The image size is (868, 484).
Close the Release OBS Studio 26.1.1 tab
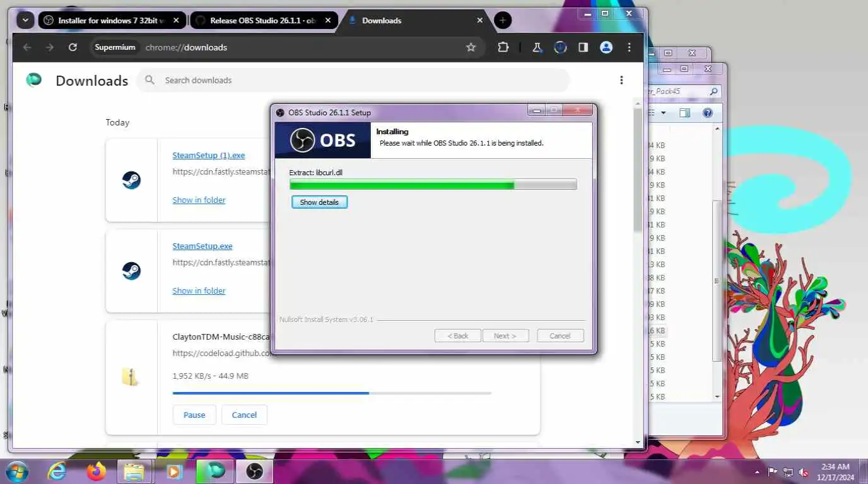point(327,20)
